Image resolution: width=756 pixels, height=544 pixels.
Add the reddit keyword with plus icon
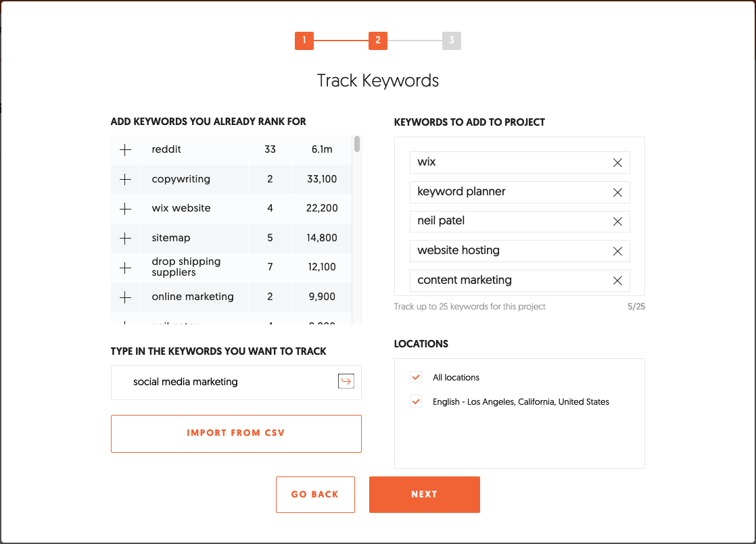point(125,150)
